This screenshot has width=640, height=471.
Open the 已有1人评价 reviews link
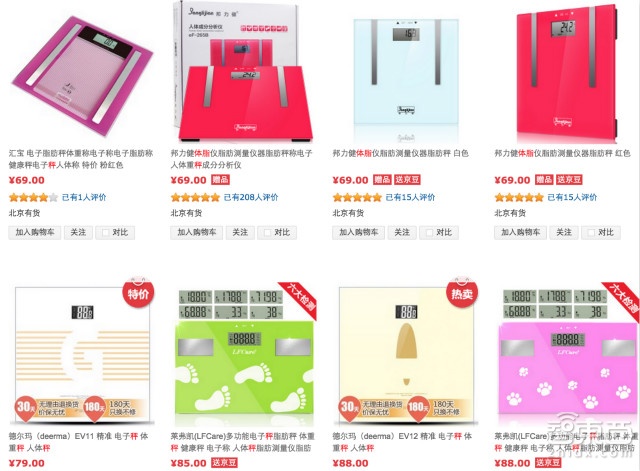pyautogui.click(x=84, y=198)
